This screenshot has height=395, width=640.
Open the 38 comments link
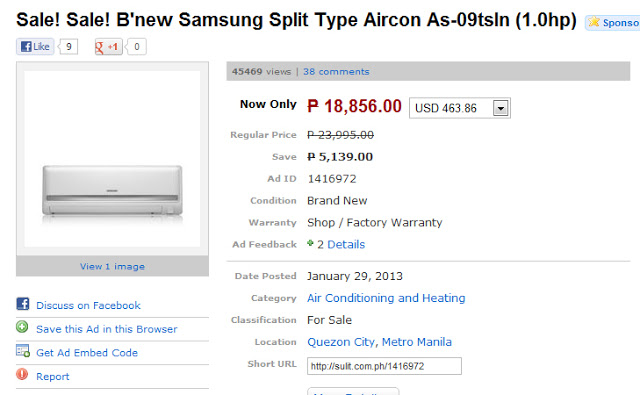(336, 72)
